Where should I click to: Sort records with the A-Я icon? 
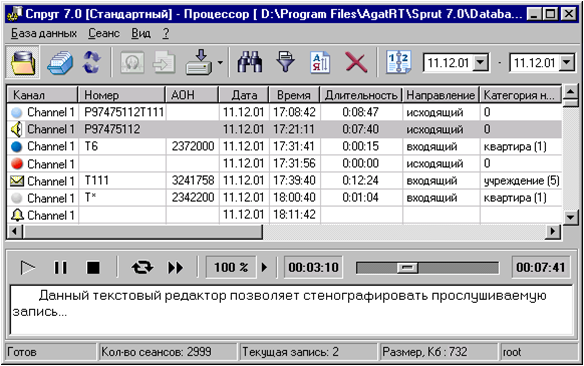[x=320, y=62]
